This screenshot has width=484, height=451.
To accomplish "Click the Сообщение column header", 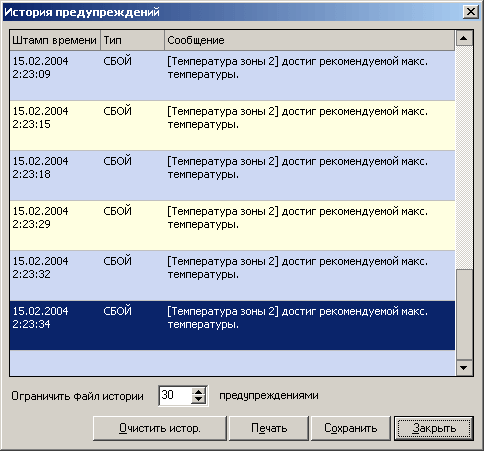I will (x=310, y=40).
